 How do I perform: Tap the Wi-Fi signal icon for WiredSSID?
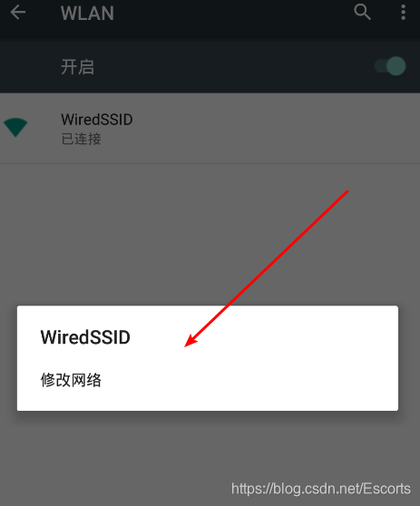tap(15, 128)
